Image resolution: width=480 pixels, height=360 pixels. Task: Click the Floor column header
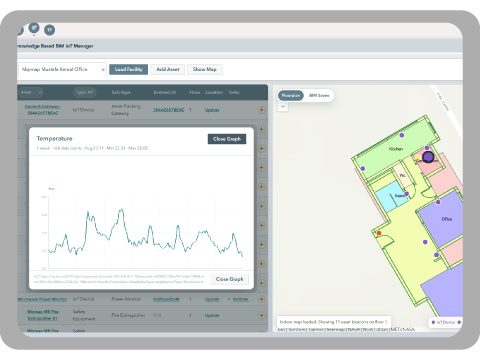click(195, 92)
